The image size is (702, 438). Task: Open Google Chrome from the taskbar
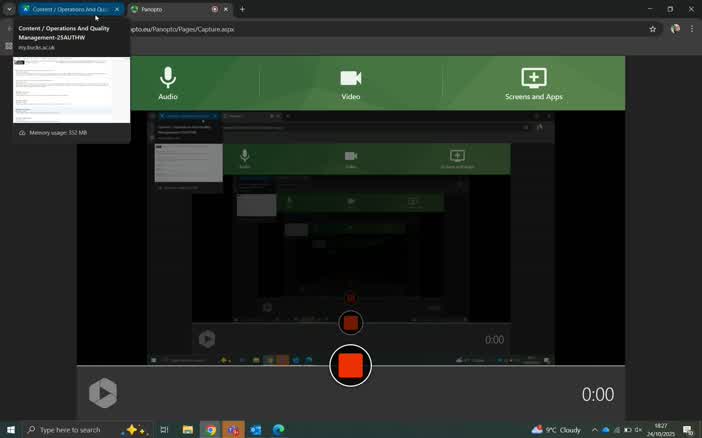pos(210,430)
